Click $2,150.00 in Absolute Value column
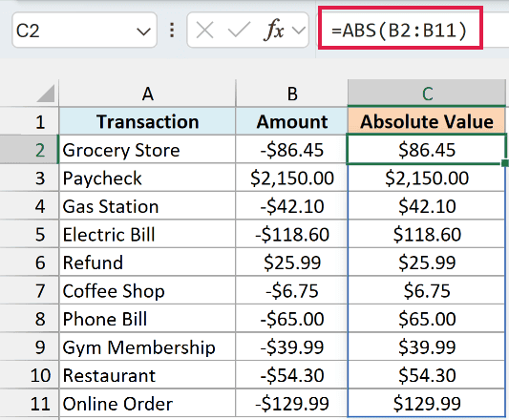 [x=427, y=178]
